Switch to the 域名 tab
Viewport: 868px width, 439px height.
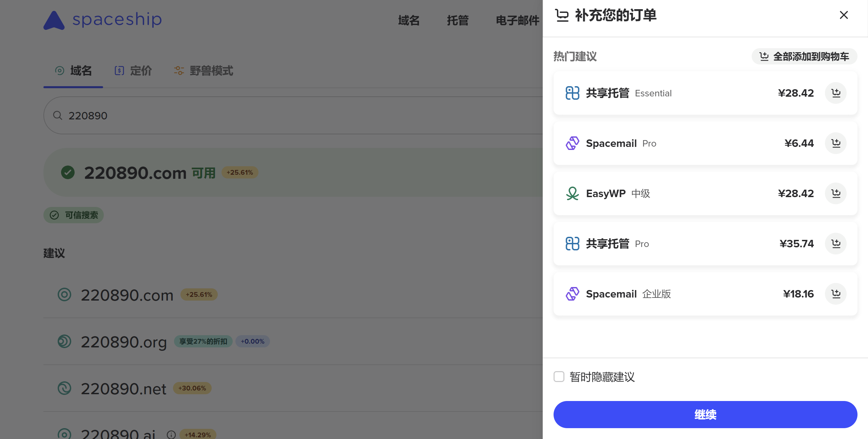pos(73,71)
